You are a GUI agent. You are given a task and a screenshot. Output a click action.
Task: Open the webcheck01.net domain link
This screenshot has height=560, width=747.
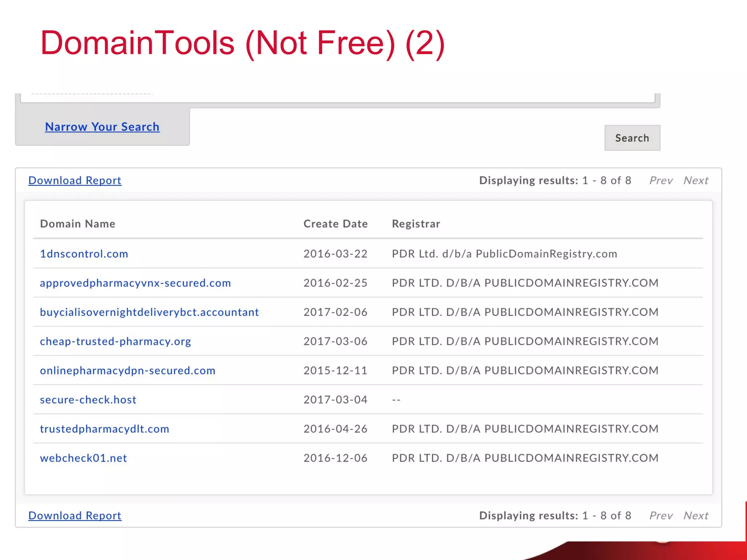coord(84,458)
